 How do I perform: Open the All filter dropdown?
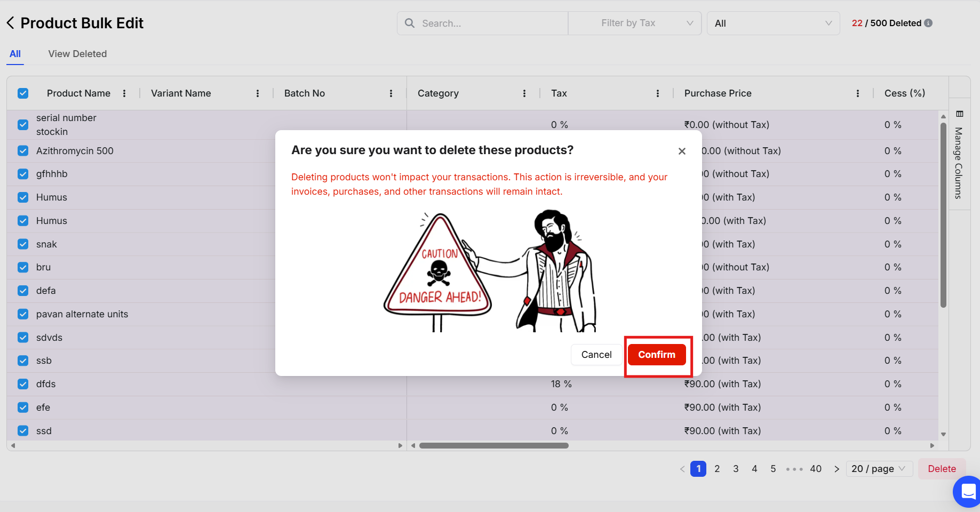coord(774,23)
